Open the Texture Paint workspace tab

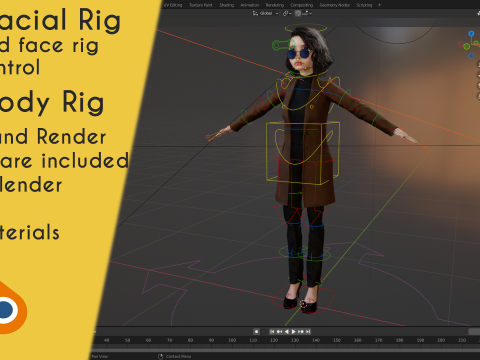tap(201, 5)
